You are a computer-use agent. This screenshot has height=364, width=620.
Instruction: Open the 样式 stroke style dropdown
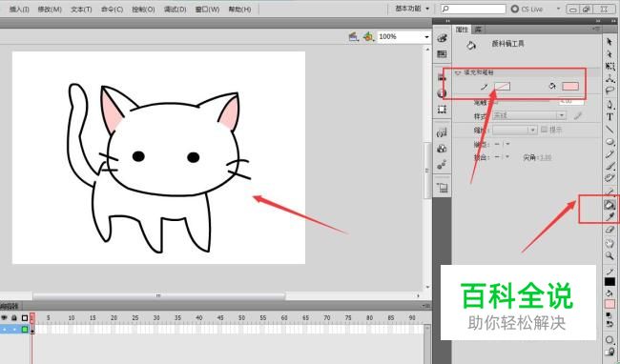(x=529, y=115)
